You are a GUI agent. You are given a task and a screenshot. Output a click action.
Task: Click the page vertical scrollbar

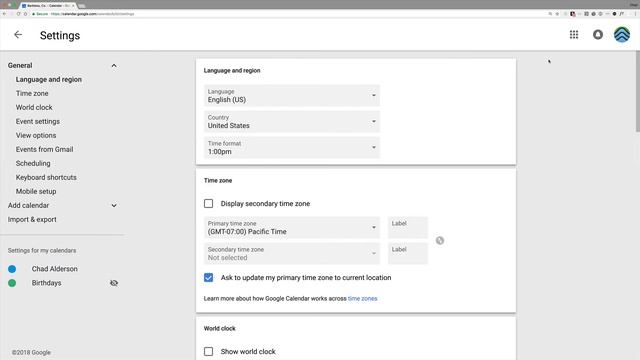[638, 91]
